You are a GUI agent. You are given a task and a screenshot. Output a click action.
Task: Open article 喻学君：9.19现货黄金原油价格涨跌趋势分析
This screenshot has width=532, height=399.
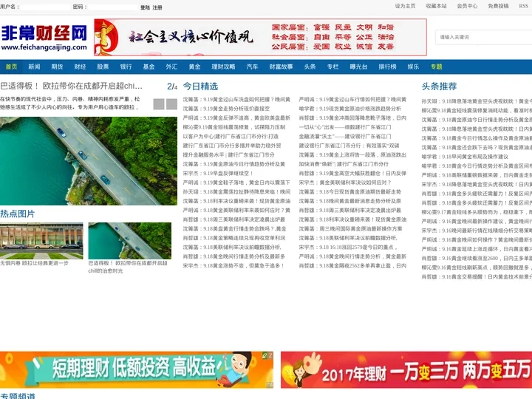349,109
